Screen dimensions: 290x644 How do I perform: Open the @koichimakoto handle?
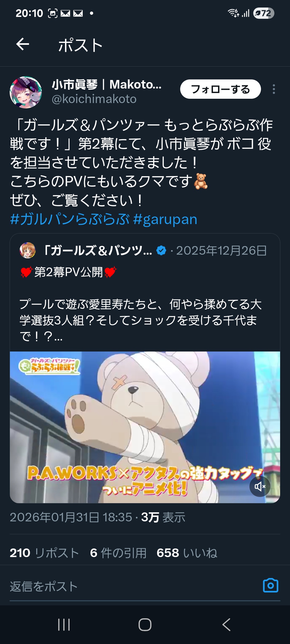click(x=94, y=99)
